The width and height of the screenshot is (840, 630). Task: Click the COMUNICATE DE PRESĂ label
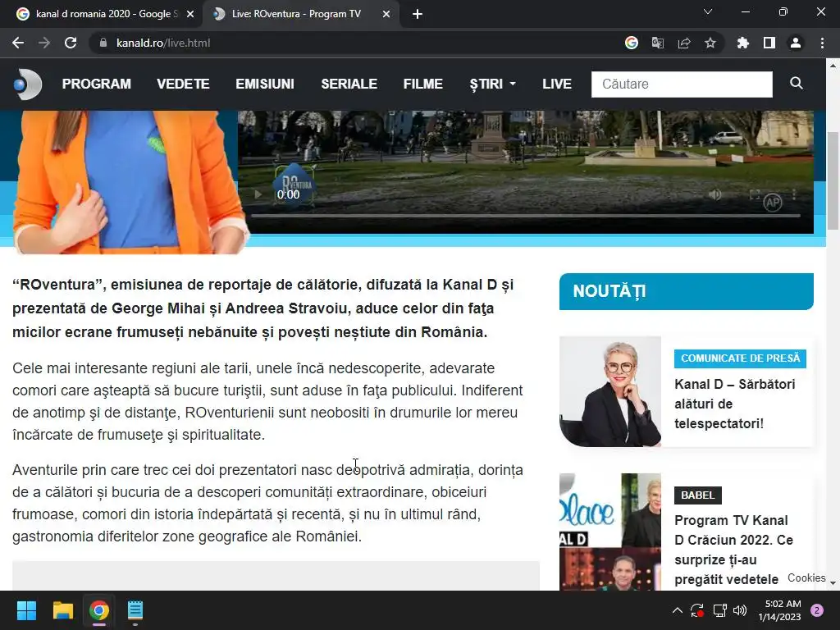(741, 358)
